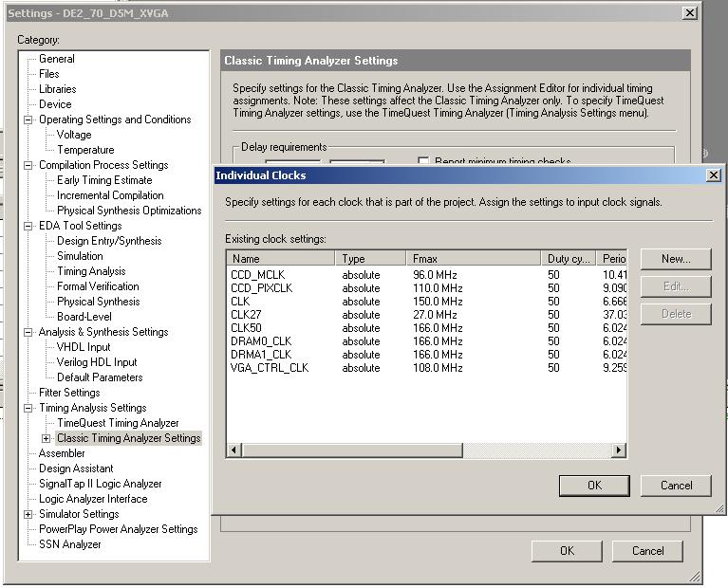
Task: Expand Simulator Settings node
Action: pos(28,515)
